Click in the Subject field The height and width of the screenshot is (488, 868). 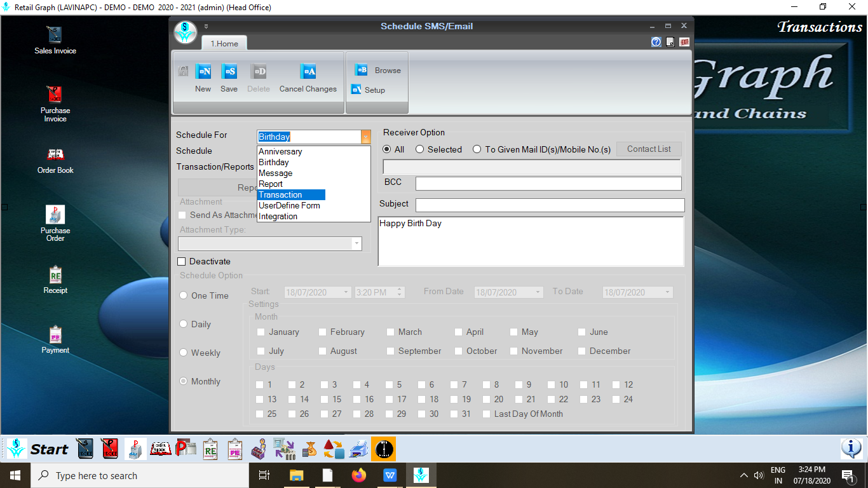pos(550,205)
